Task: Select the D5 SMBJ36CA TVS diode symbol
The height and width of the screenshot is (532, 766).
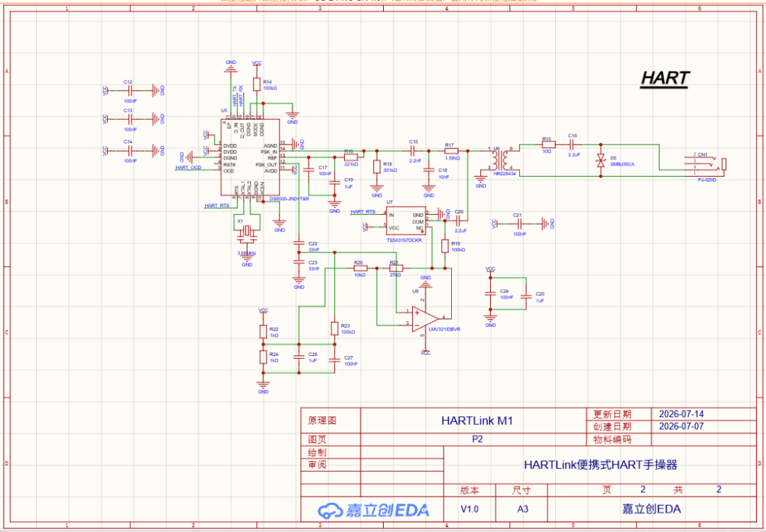Action: [601, 160]
